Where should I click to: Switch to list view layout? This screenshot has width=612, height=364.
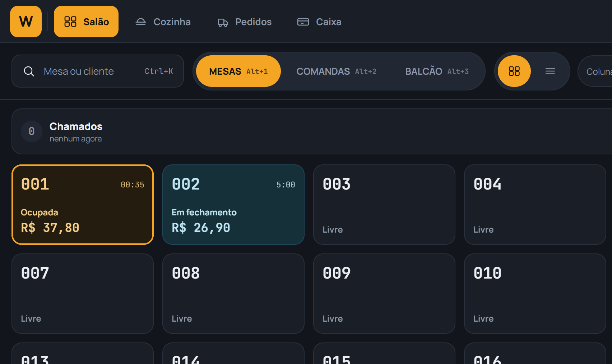coord(550,71)
